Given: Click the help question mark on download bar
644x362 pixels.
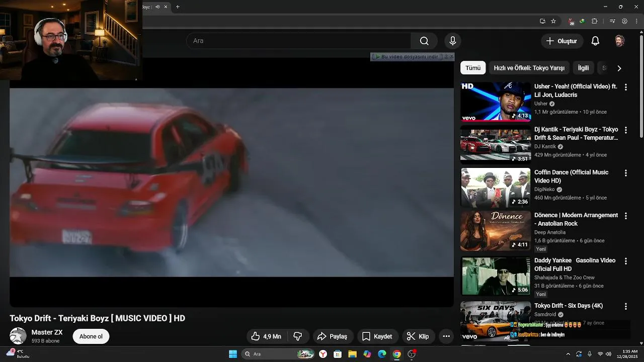Looking at the screenshot, I should 446,57.
